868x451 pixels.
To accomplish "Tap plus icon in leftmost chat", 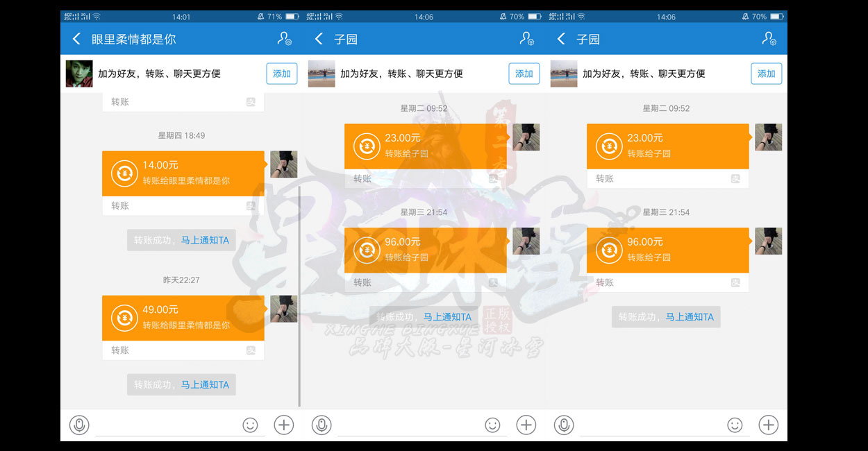I will [284, 425].
